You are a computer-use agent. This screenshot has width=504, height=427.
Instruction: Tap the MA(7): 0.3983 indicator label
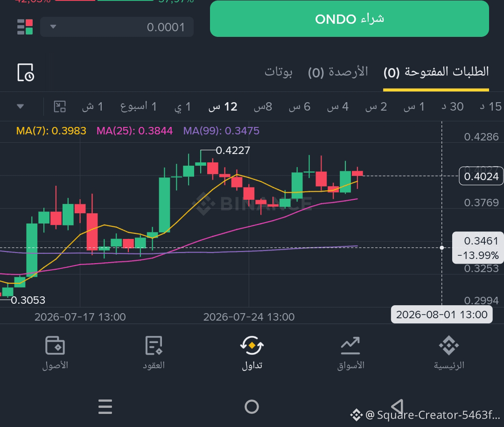point(51,131)
